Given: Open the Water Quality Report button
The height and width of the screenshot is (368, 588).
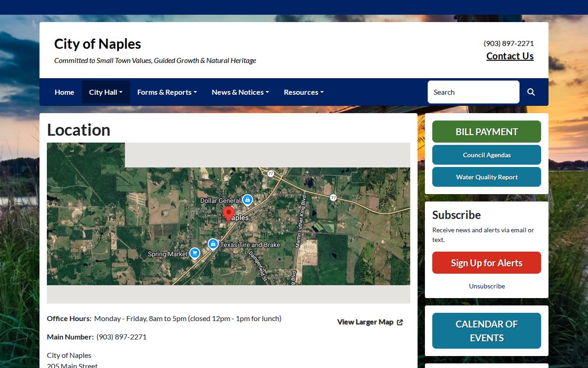Looking at the screenshot, I should [x=486, y=177].
